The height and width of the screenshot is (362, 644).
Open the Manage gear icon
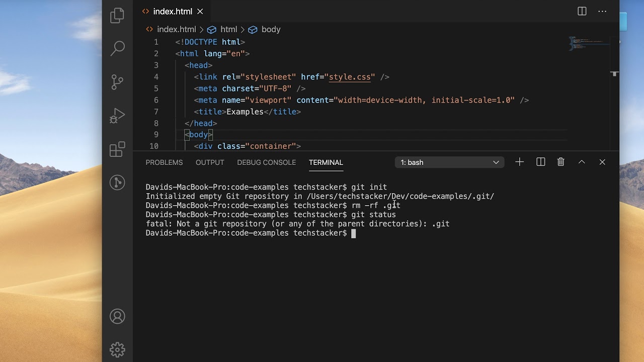pyautogui.click(x=117, y=349)
